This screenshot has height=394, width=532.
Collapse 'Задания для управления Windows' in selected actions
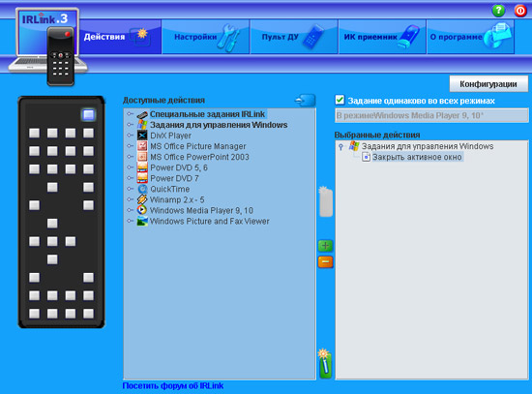341,146
